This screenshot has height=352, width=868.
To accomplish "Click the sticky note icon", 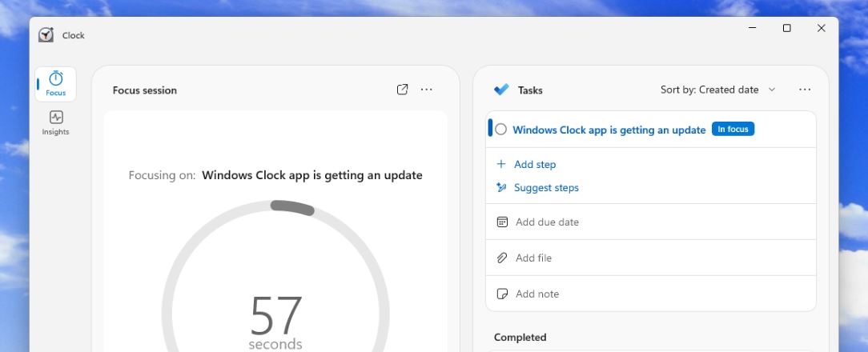I will [x=502, y=294].
